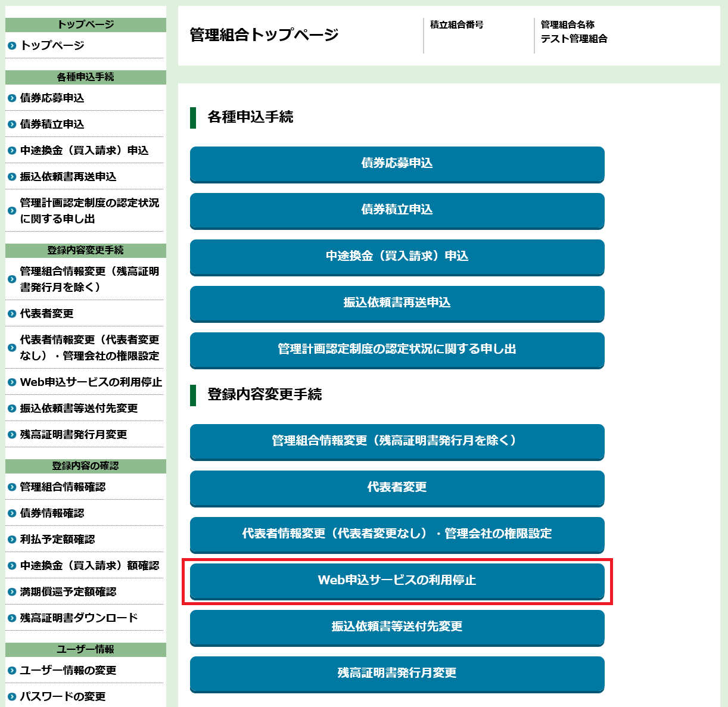Open トップページ link in sidebar

pyautogui.click(x=52, y=45)
